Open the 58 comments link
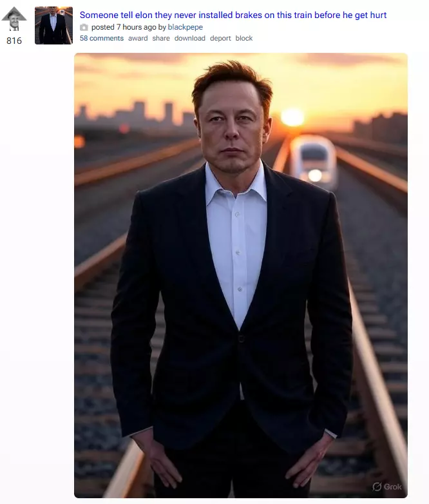429x504 pixels. (102, 38)
